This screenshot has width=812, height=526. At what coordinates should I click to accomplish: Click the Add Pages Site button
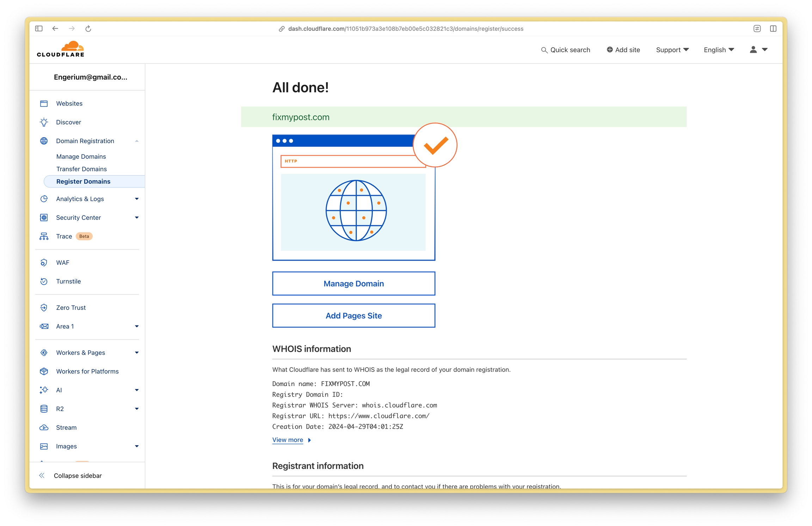coord(353,316)
